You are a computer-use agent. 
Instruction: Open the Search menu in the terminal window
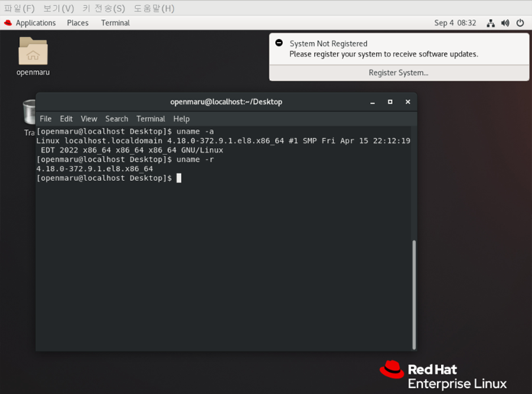117,119
